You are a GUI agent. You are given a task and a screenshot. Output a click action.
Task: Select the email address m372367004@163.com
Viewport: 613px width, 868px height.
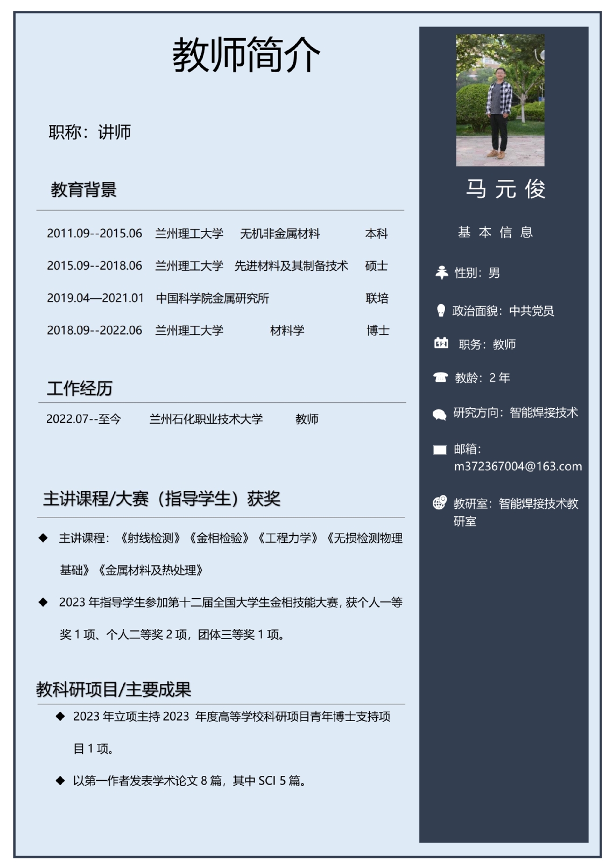pyautogui.click(x=517, y=466)
